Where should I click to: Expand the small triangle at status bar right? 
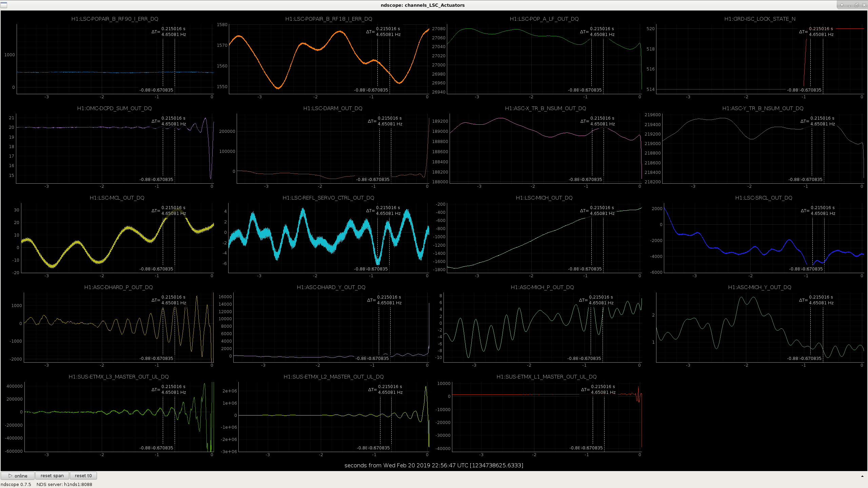pyautogui.click(x=862, y=476)
